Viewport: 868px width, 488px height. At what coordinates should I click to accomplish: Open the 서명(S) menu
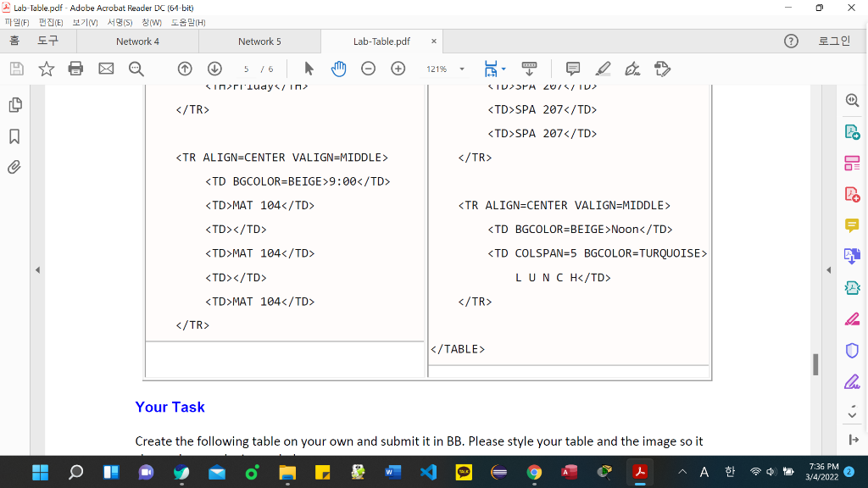point(120,22)
